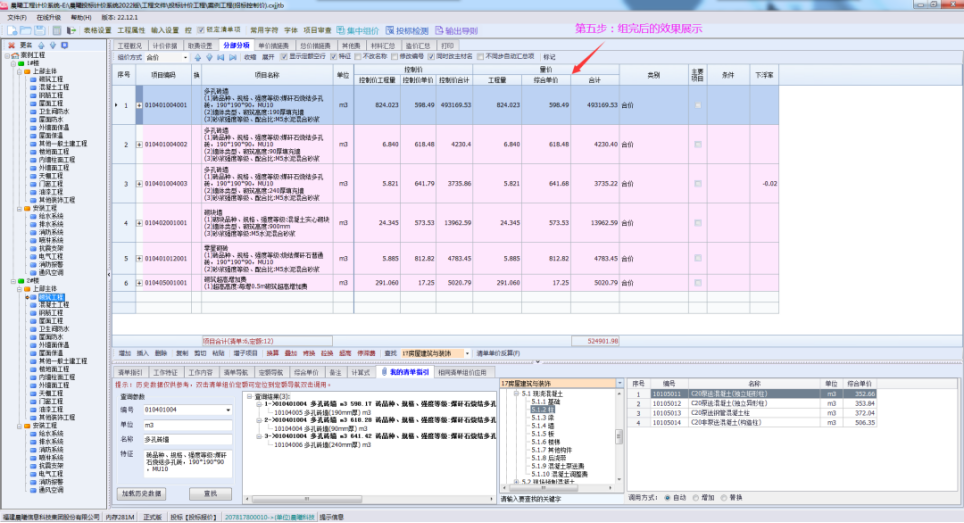Expand row 2 item 010401004002
Image resolution: width=964 pixels, height=523 pixels.
coord(139,145)
